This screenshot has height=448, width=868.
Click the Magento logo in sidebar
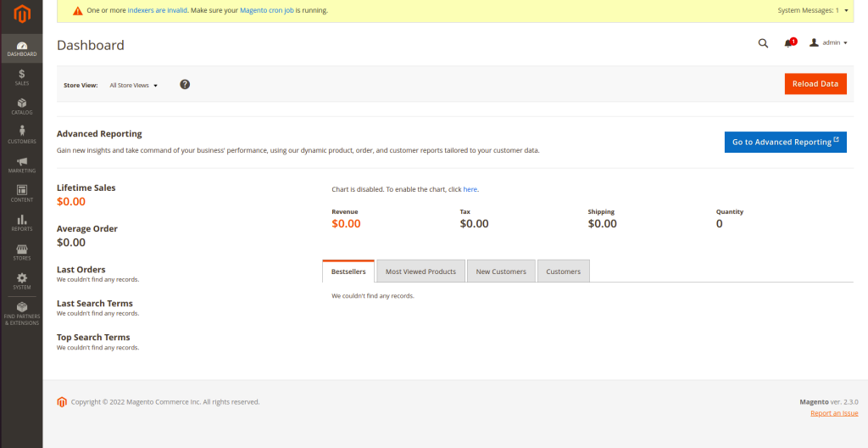click(21, 14)
